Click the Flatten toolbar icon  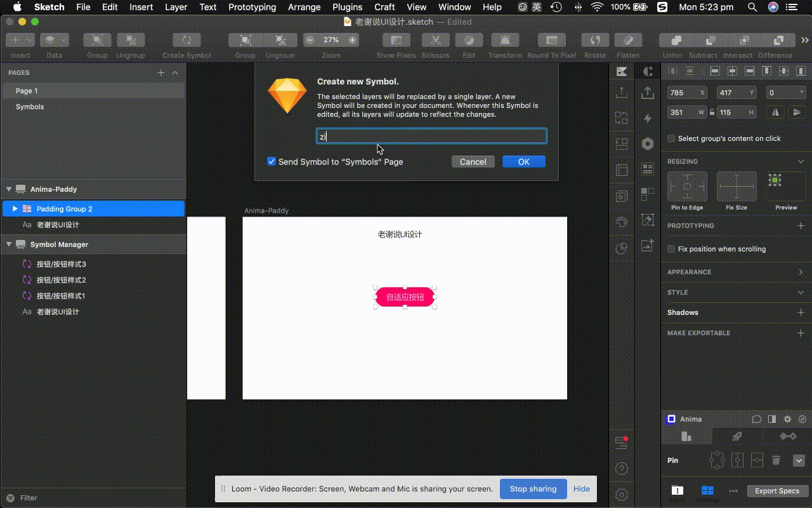tap(628, 40)
